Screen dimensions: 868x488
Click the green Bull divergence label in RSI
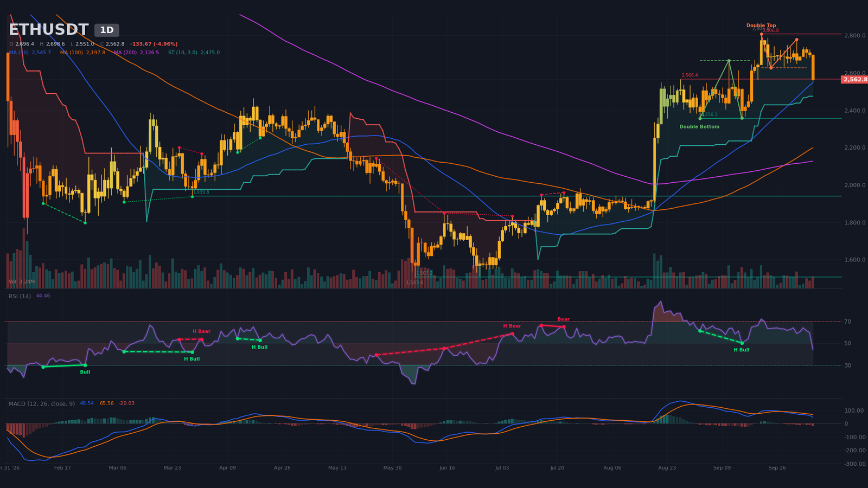pyautogui.click(x=85, y=373)
